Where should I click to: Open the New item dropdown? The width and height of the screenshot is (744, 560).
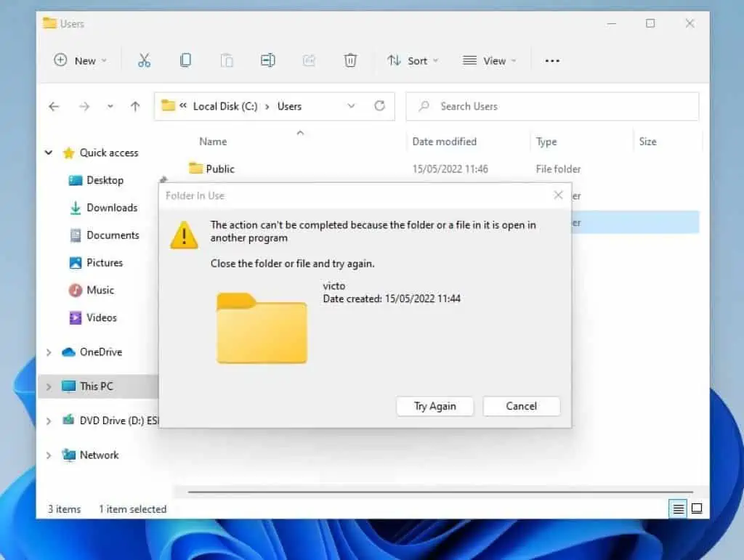[79, 60]
